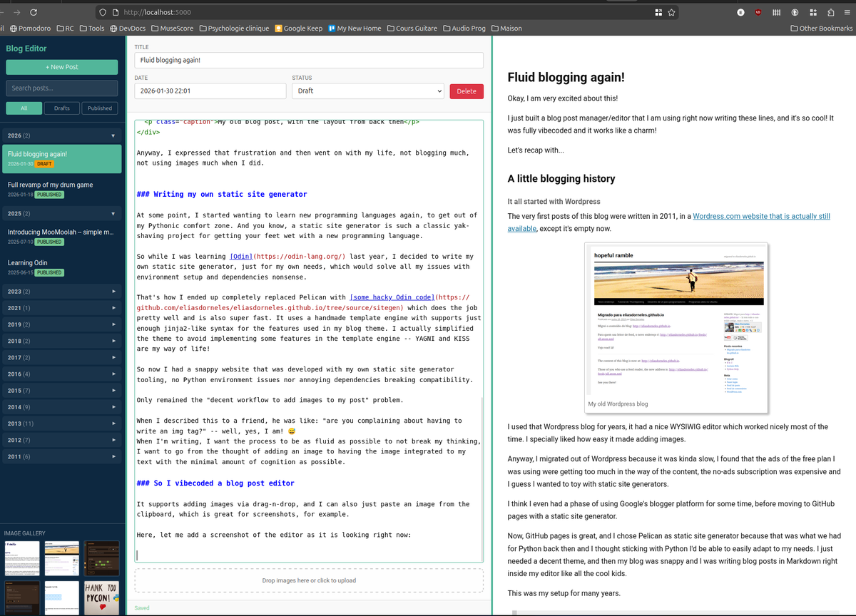The image size is (856, 616).
Task: Switch to the Published filter
Action: (99, 108)
